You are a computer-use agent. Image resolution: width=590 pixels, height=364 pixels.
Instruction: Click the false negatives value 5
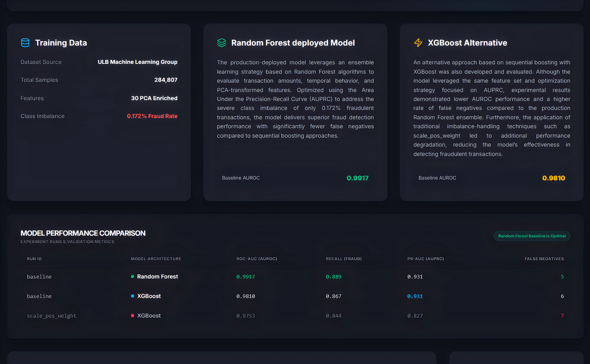[x=562, y=277]
